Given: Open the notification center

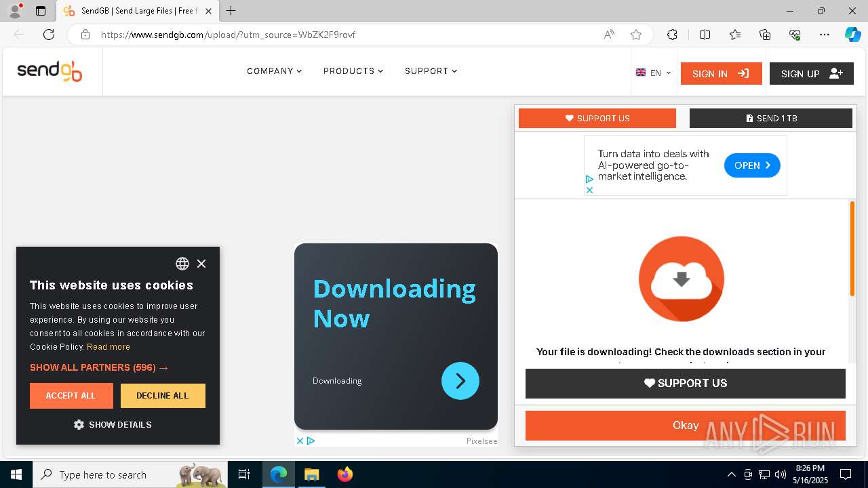Looking at the screenshot, I should tap(846, 474).
